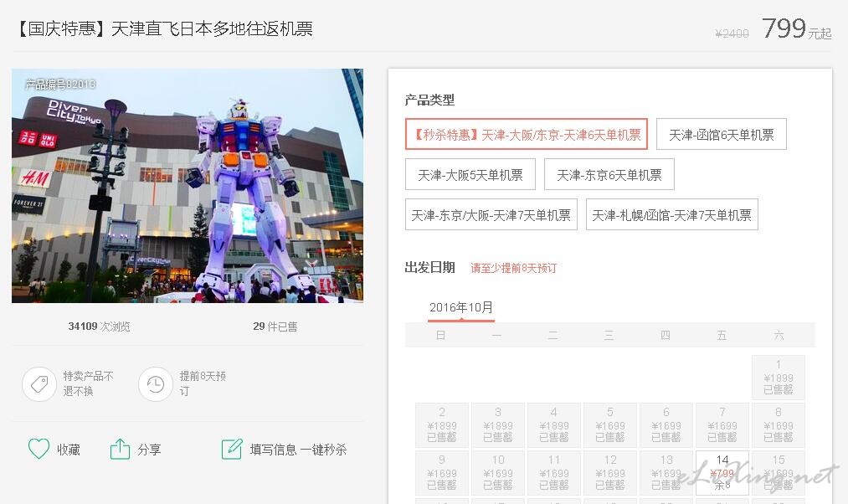Open the Gundam statue product photo
The width and height of the screenshot is (848, 504).
pos(188,186)
